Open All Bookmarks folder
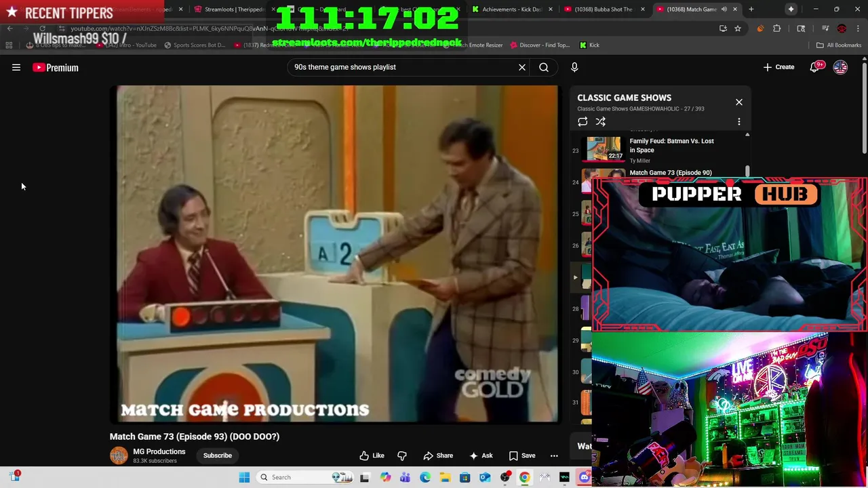This screenshot has width=868, height=488. [x=839, y=45]
